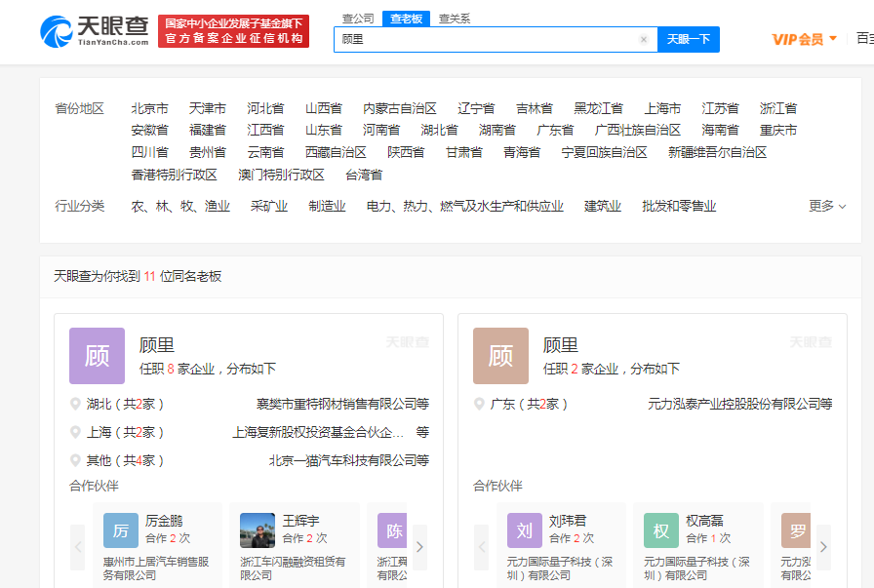Filter by 香港特别行政区
The width and height of the screenshot is (874, 588).
(174, 175)
